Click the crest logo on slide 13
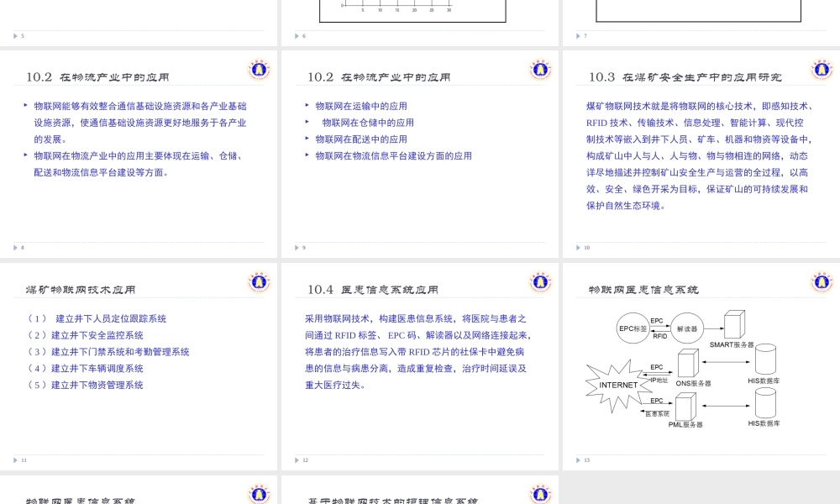This screenshot has height=504, width=840. [x=820, y=283]
